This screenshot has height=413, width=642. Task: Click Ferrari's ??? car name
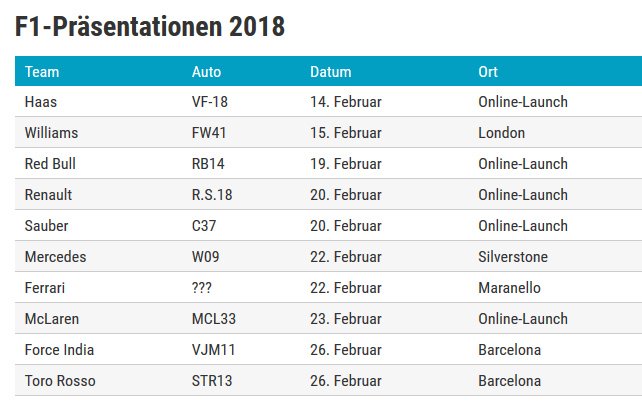pyautogui.click(x=202, y=288)
